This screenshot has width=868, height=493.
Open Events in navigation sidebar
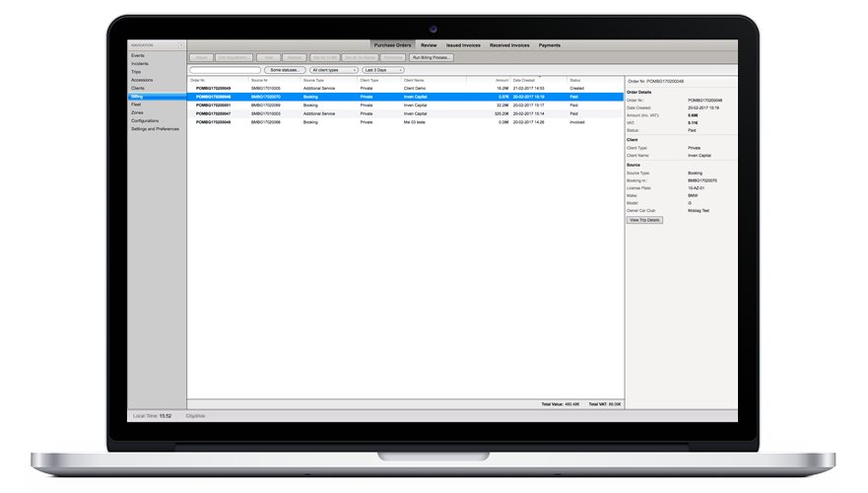pyautogui.click(x=138, y=55)
